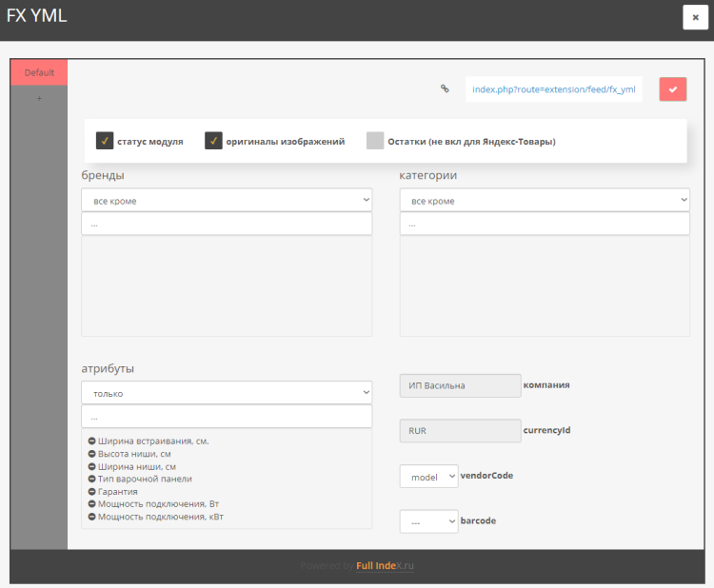Click the атрибуты search input field
Image resolution: width=714 pixels, height=588 pixels.
click(x=227, y=417)
